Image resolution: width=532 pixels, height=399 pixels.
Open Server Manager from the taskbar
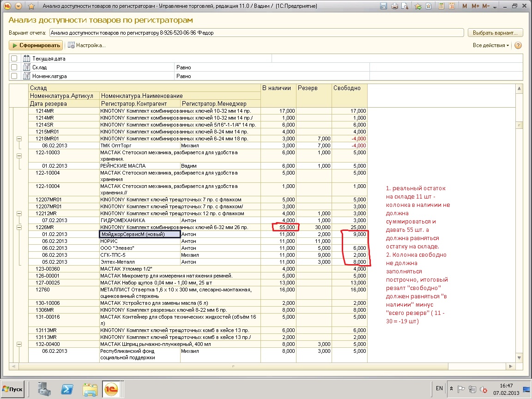pos(44,389)
